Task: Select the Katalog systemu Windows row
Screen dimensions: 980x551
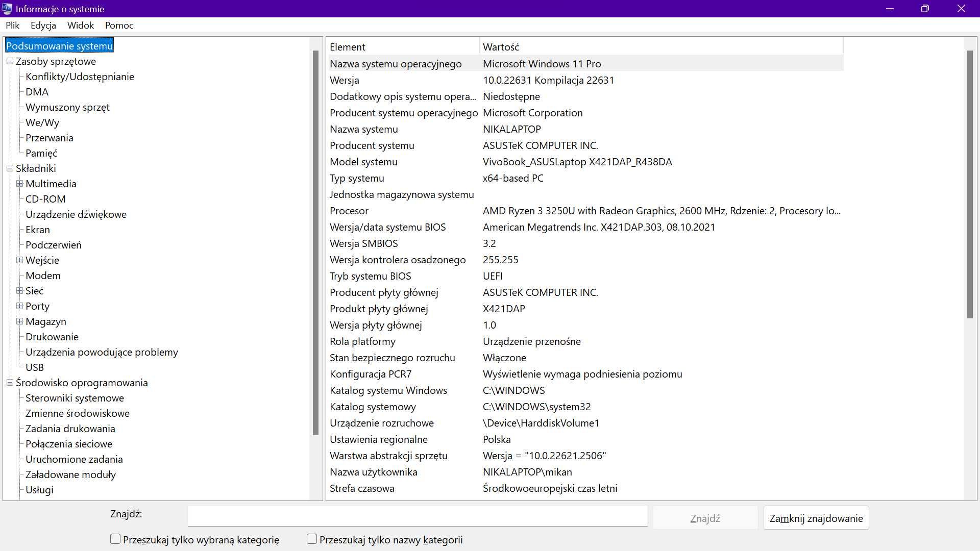Action: 585,390
